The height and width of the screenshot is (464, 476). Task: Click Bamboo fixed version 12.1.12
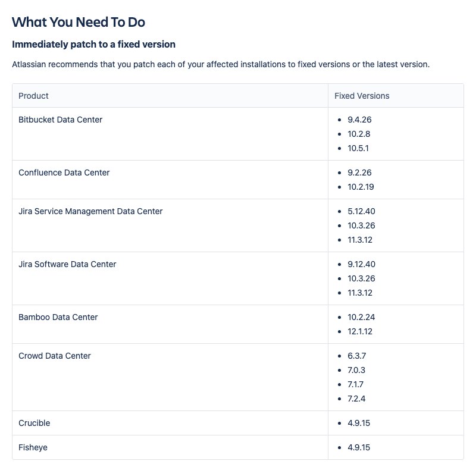coord(360,331)
